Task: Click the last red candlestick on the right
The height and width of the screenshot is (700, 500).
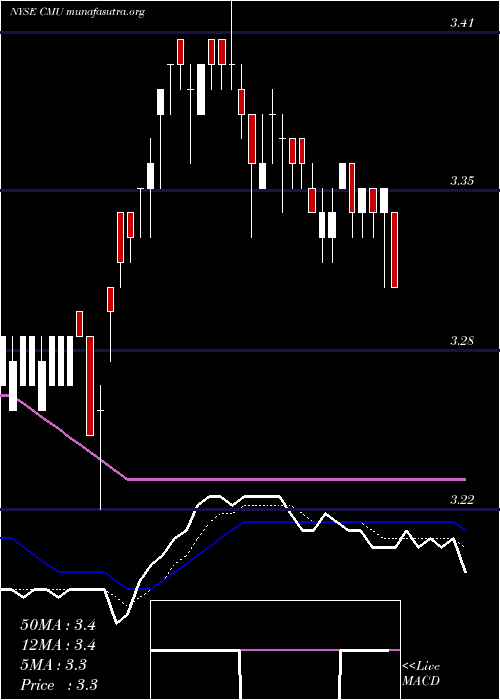Action: [394, 250]
